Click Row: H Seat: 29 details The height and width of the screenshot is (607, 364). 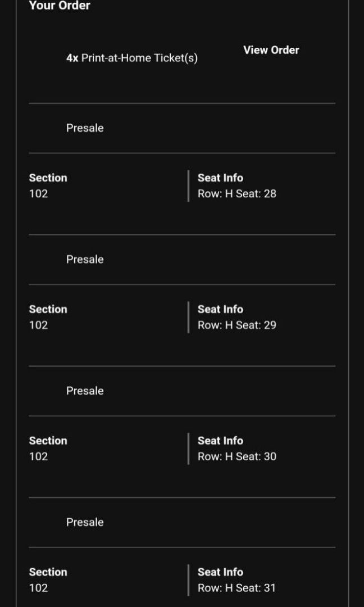point(235,325)
